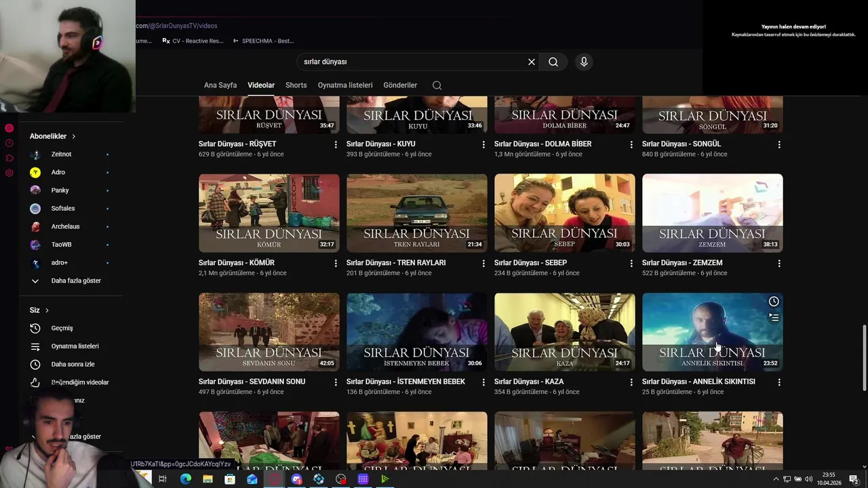Start voice search with microphone icon
Image resolution: width=868 pixels, height=488 pixels.
coord(584,62)
